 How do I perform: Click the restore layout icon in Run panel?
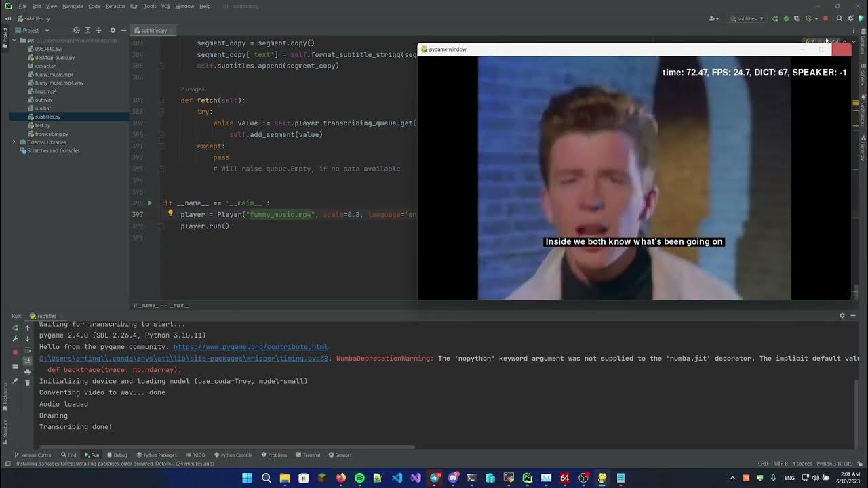[x=15, y=367]
